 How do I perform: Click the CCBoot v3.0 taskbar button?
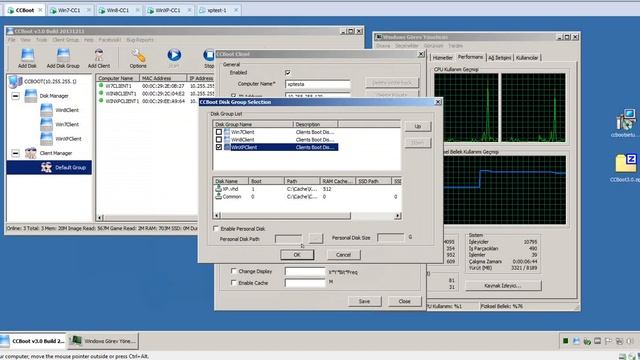(33, 341)
